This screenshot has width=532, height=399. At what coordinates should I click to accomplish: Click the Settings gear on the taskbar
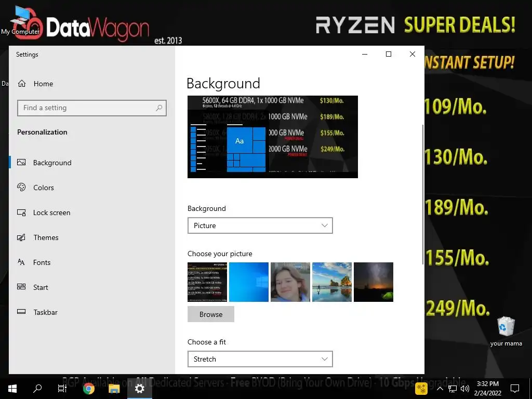click(139, 389)
